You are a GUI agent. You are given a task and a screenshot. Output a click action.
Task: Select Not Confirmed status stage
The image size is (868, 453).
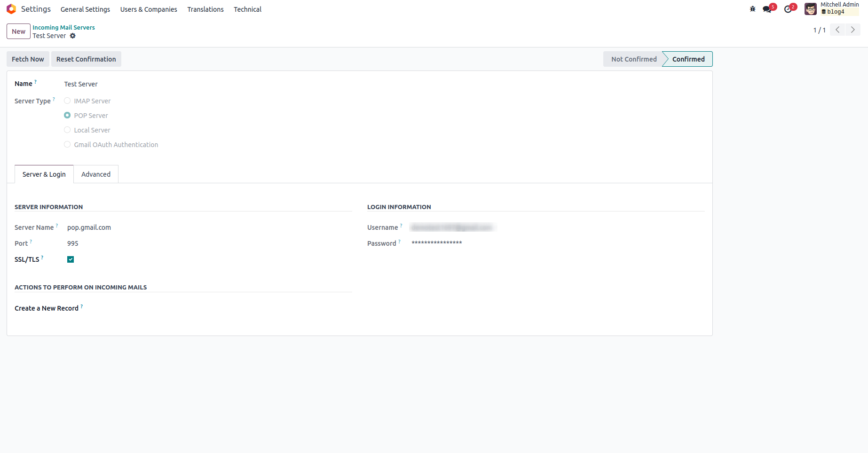coord(633,59)
